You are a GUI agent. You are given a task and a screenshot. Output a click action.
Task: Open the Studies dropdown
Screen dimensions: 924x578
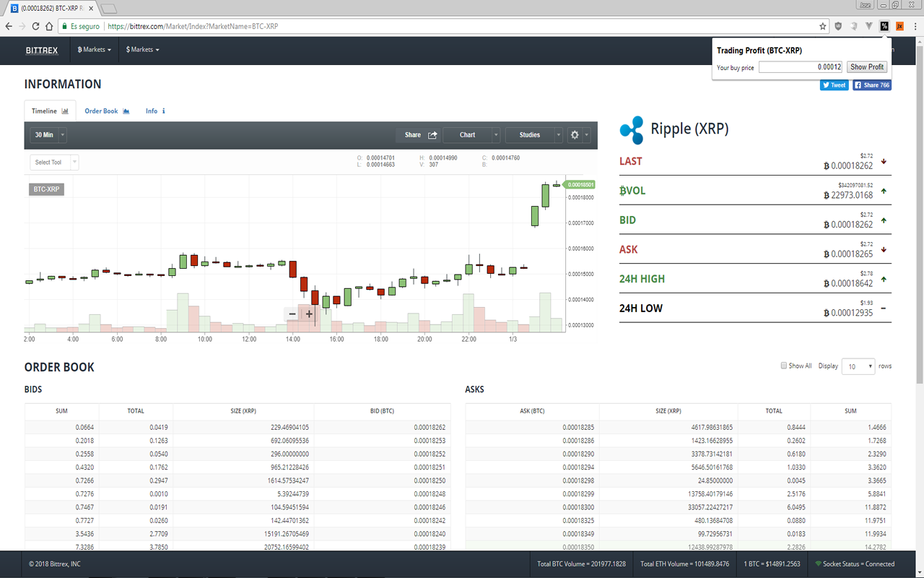[534, 135]
